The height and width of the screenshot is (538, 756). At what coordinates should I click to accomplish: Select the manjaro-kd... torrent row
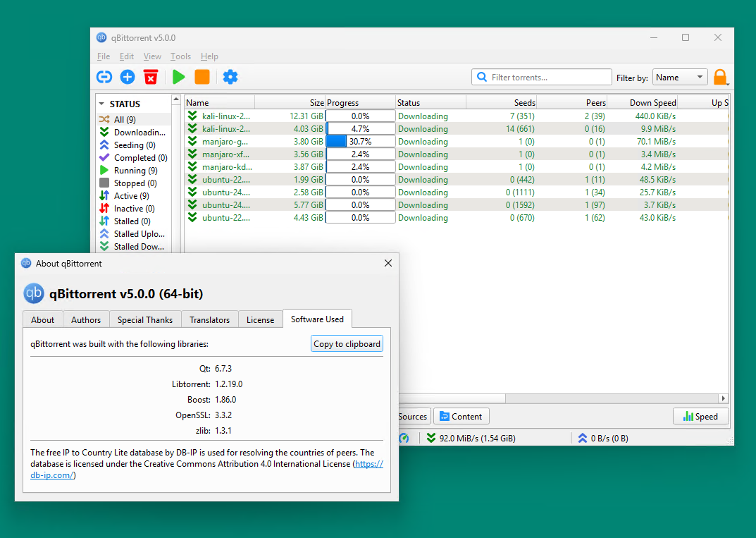(456, 167)
